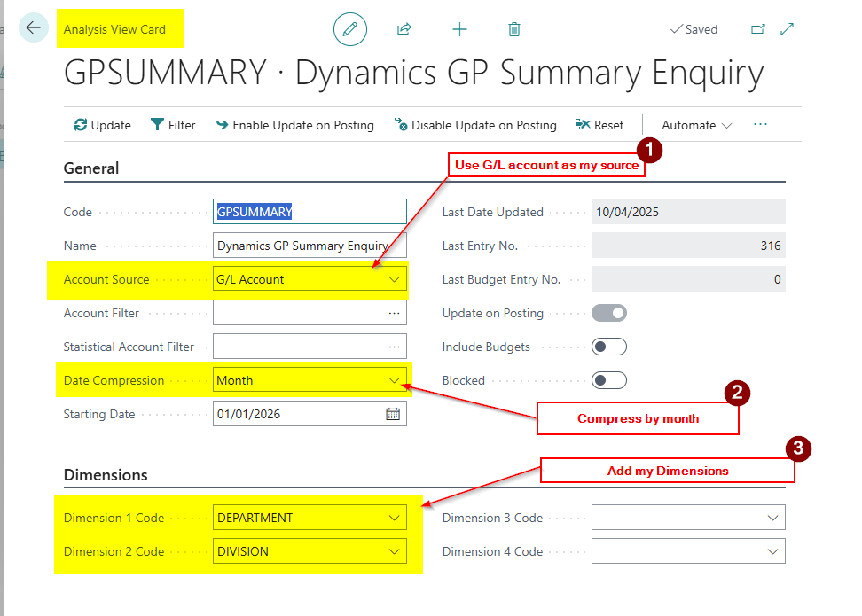
Task: Click the back arrow button
Action: (x=34, y=28)
